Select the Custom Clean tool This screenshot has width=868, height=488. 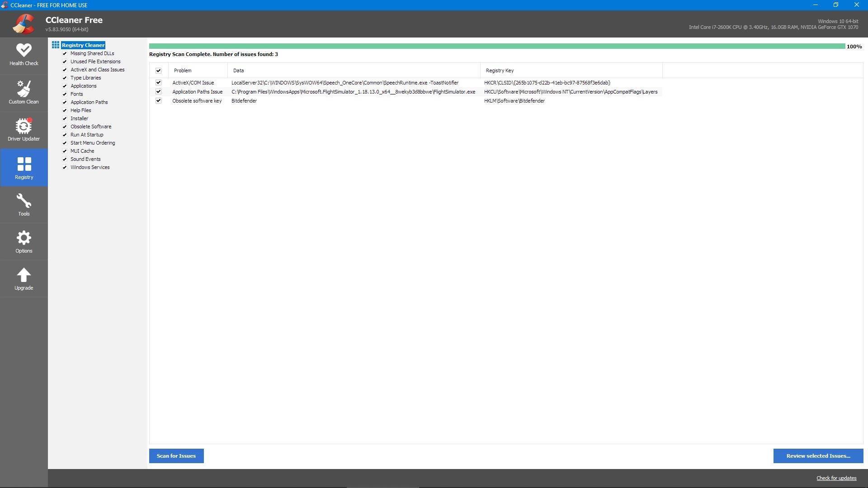[x=24, y=92]
